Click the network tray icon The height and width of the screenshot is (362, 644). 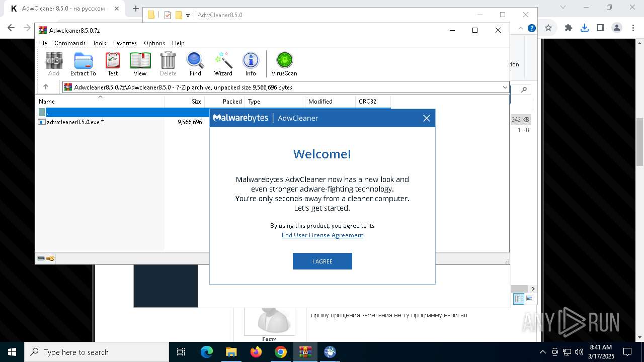[567, 352]
